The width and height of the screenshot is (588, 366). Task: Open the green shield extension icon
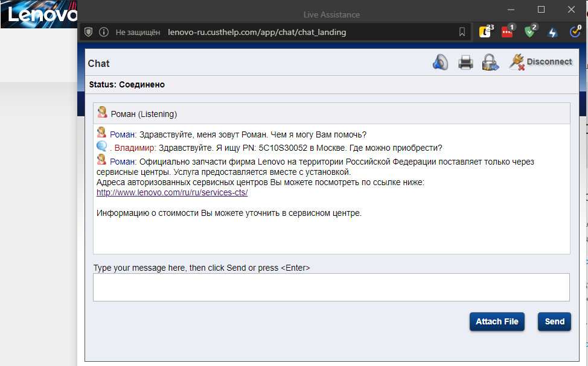coord(529,32)
